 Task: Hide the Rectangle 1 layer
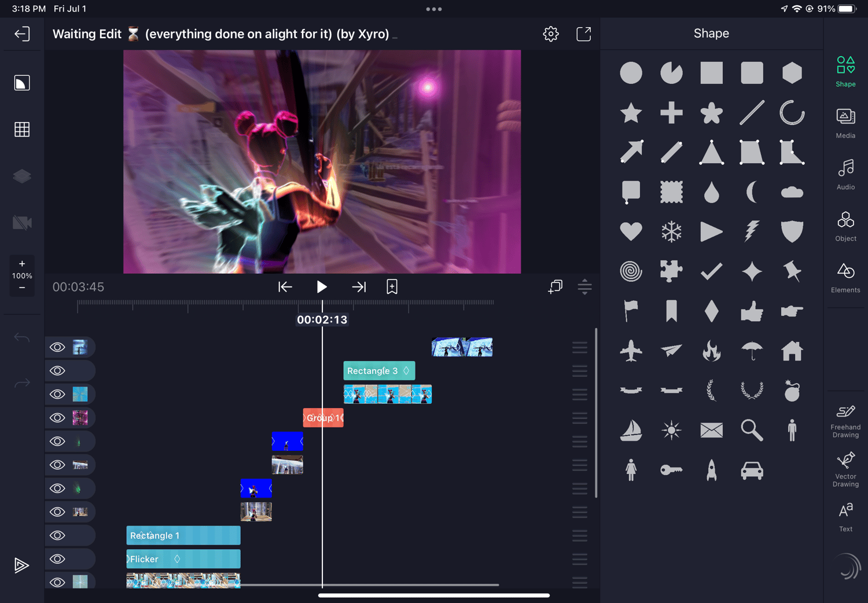tap(57, 535)
